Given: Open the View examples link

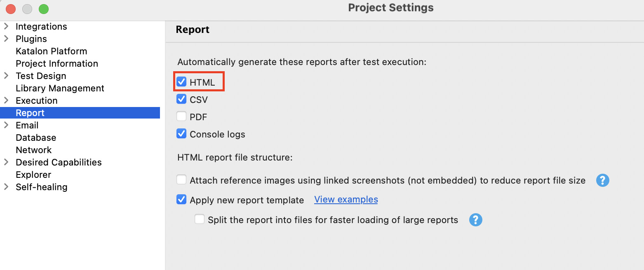Looking at the screenshot, I should [346, 200].
